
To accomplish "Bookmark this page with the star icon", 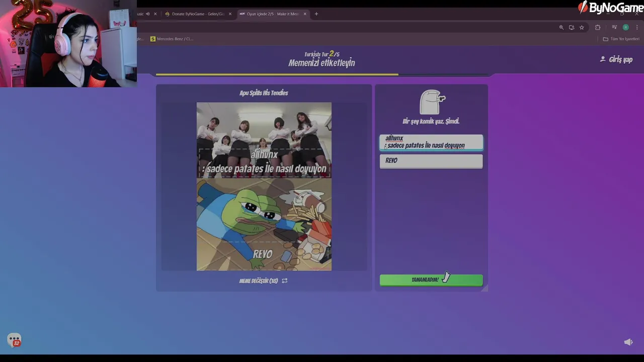I will coord(582,27).
